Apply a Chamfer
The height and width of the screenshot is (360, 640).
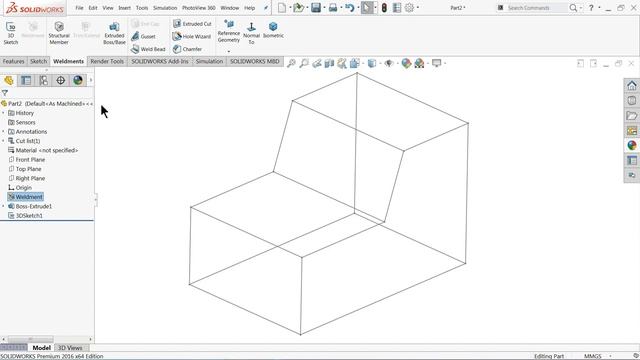(x=187, y=49)
